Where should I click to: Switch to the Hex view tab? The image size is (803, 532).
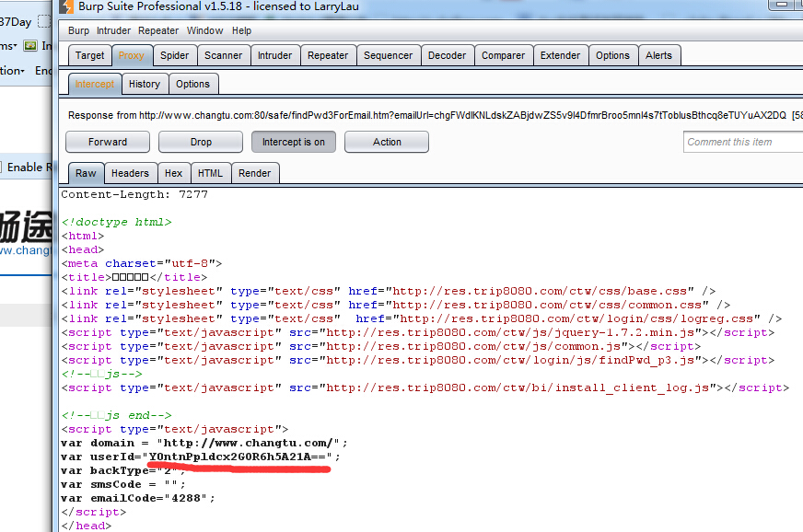tap(174, 173)
